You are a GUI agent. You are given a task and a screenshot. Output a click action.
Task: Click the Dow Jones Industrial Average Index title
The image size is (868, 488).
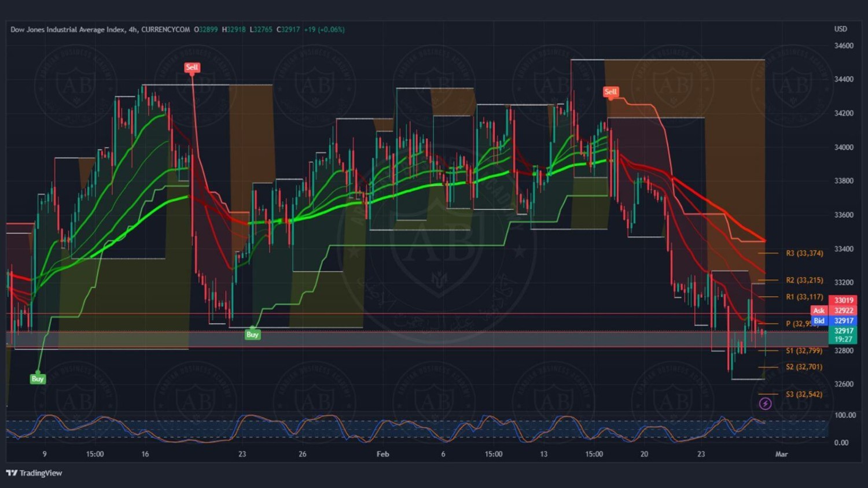point(67,29)
